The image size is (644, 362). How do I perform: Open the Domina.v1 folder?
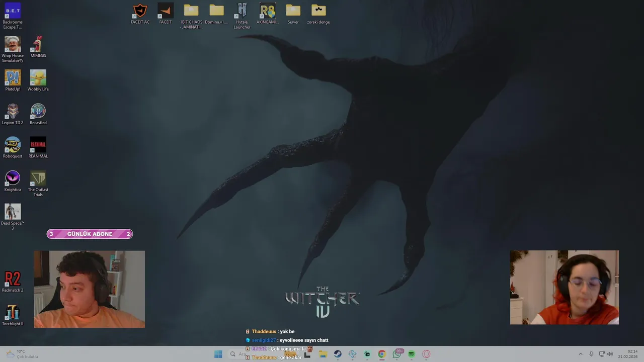216,14
